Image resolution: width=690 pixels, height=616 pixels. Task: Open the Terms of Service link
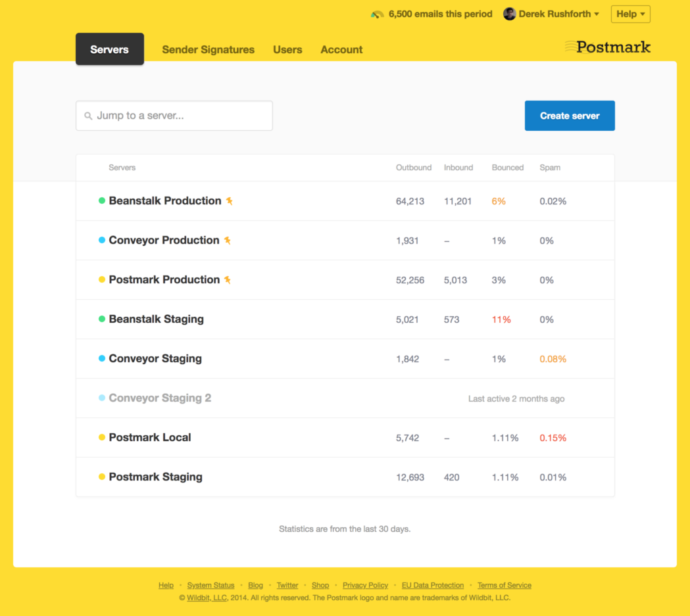tap(505, 585)
